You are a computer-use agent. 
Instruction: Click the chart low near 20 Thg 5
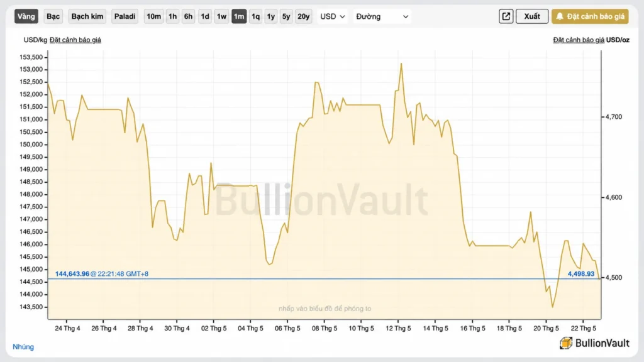(552, 307)
